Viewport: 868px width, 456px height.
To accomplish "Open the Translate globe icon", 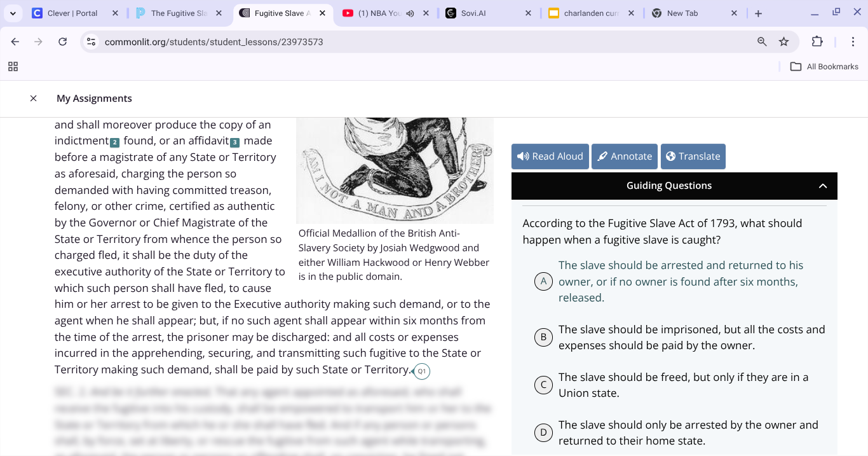I will point(672,156).
